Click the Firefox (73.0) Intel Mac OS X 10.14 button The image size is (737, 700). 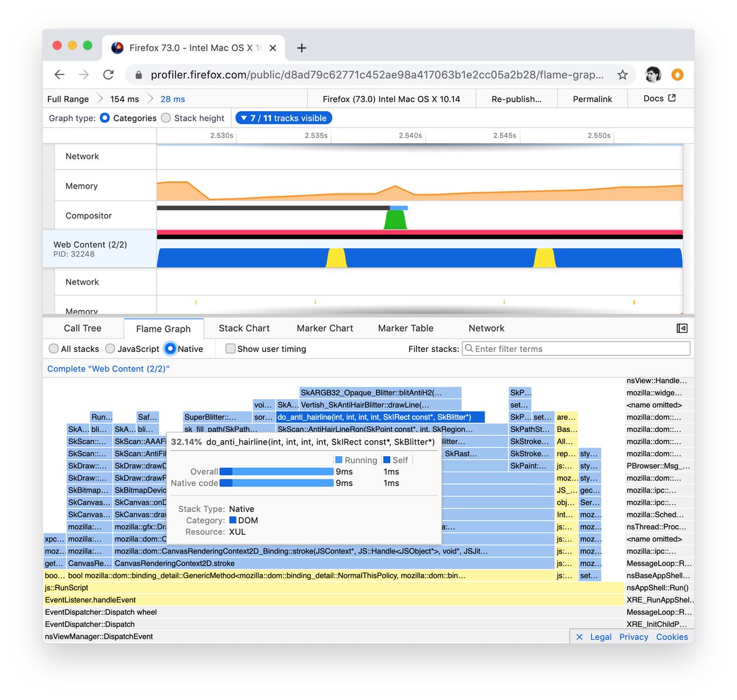391,99
